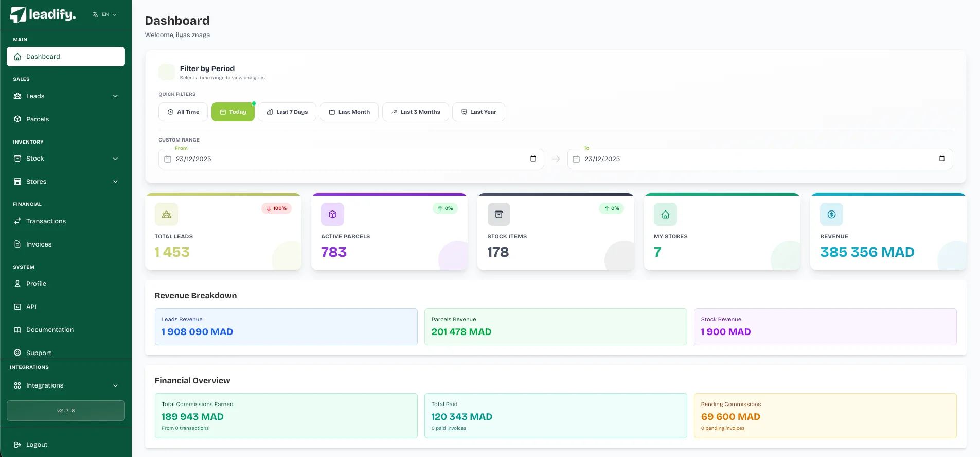Open the Invoices sidebar item
The height and width of the screenshot is (457, 980).
tap(39, 244)
